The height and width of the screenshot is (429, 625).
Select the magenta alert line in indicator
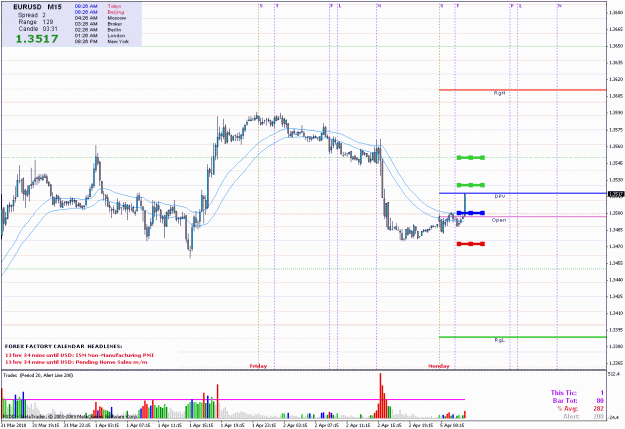point(233,399)
